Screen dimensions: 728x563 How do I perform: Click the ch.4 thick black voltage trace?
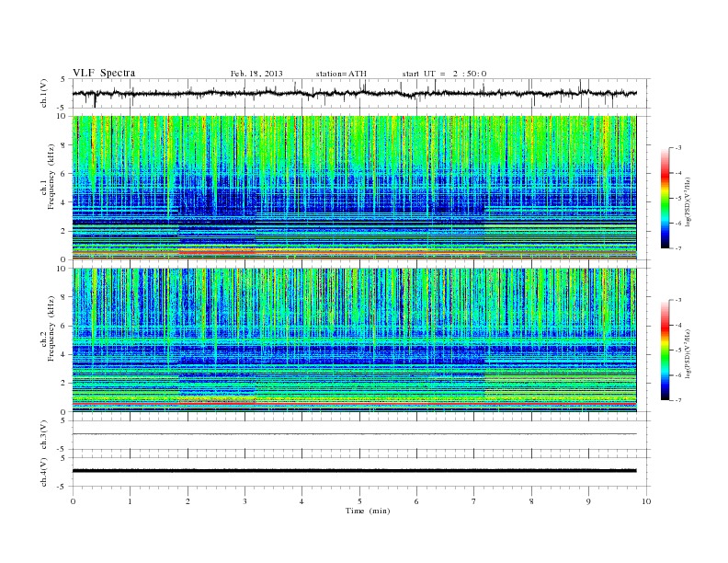355,471
